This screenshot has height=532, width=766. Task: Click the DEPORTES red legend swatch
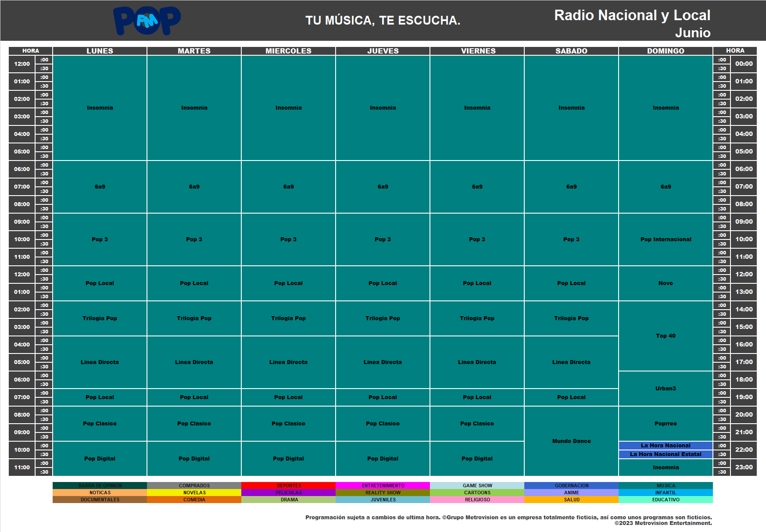click(x=288, y=486)
